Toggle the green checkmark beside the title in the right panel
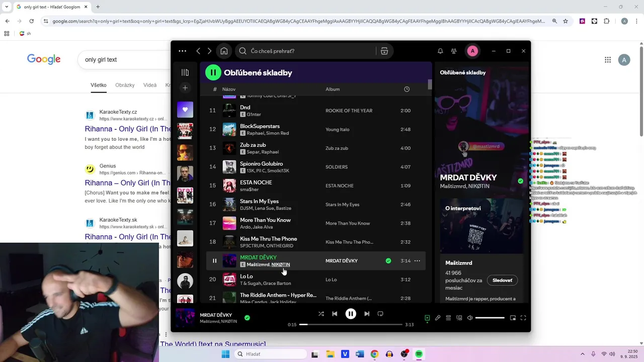Screen dimensions: 644x362 coord(520,181)
